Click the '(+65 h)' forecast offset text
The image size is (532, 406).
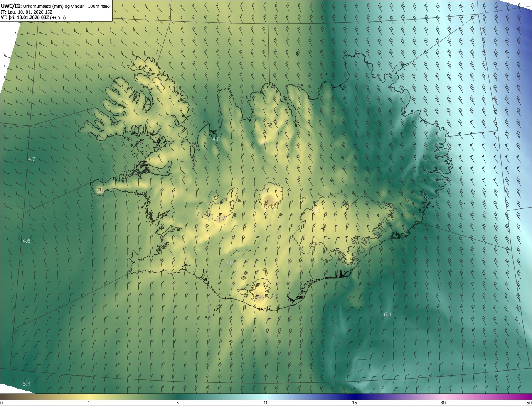(58, 17)
